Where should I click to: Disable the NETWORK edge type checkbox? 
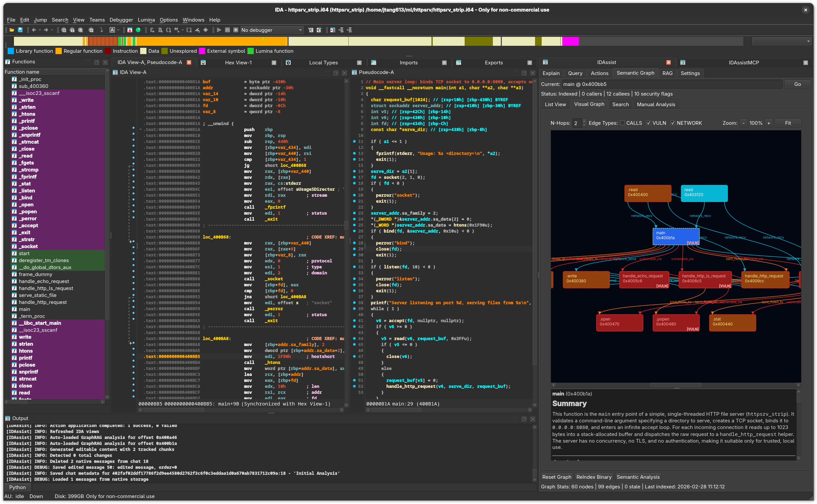pyautogui.click(x=673, y=123)
